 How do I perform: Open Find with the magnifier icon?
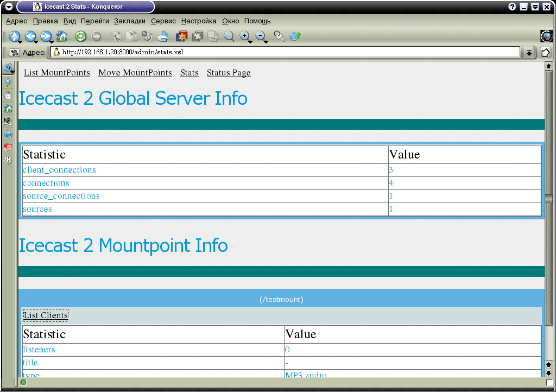[229, 36]
